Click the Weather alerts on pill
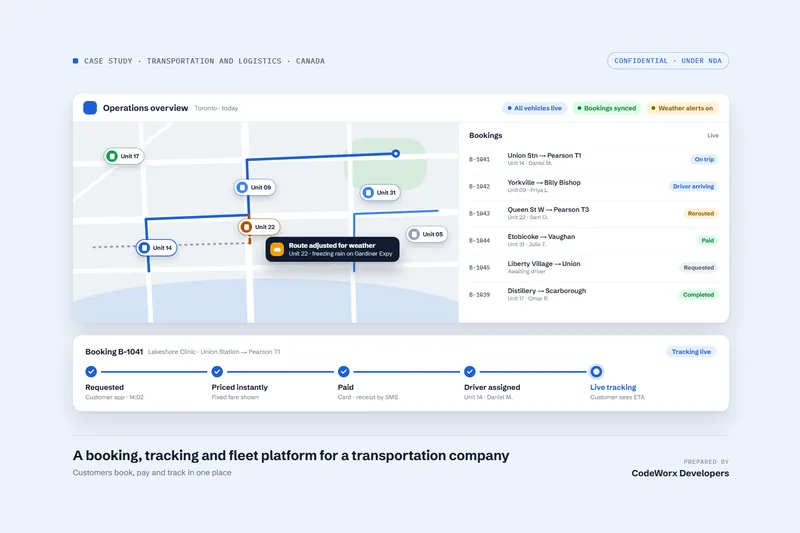Image resolution: width=800 pixels, height=533 pixels. (x=682, y=108)
